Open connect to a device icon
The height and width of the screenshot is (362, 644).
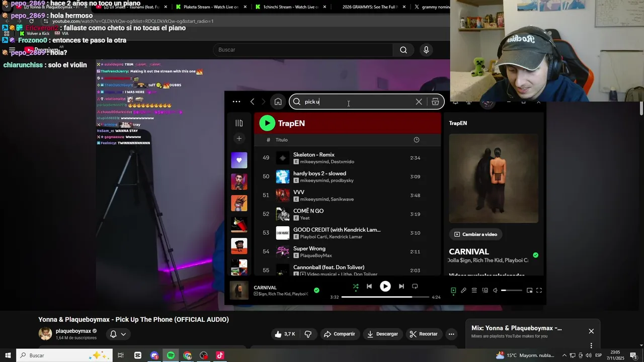[x=485, y=290]
